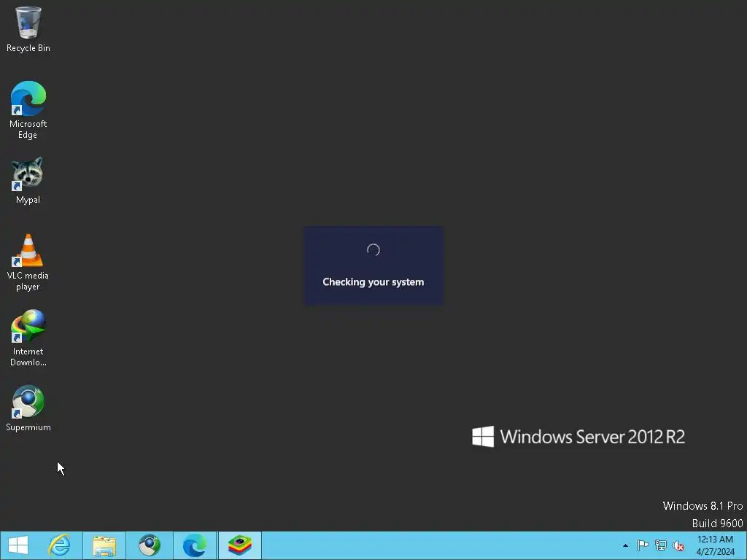Switch to BlueStacks in the taskbar

click(x=239, y=545)
